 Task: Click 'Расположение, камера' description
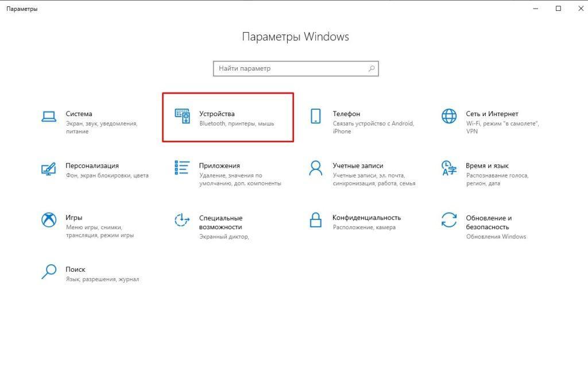click(364, 228)
